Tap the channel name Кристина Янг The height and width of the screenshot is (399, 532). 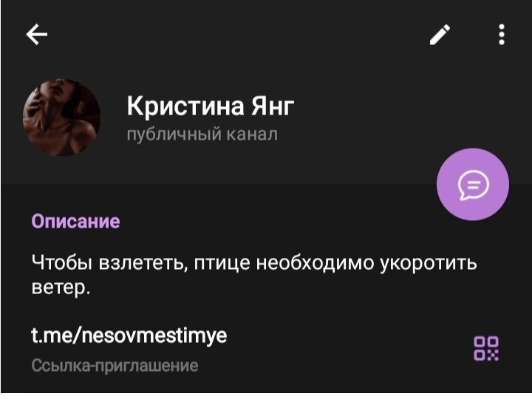(x=211, y=106)
